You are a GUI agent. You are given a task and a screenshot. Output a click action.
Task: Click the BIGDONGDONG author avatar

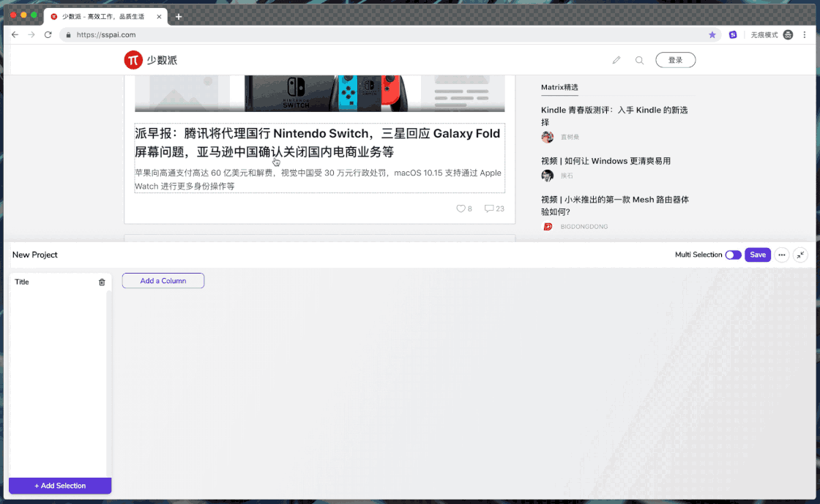[x=548, y=227]
